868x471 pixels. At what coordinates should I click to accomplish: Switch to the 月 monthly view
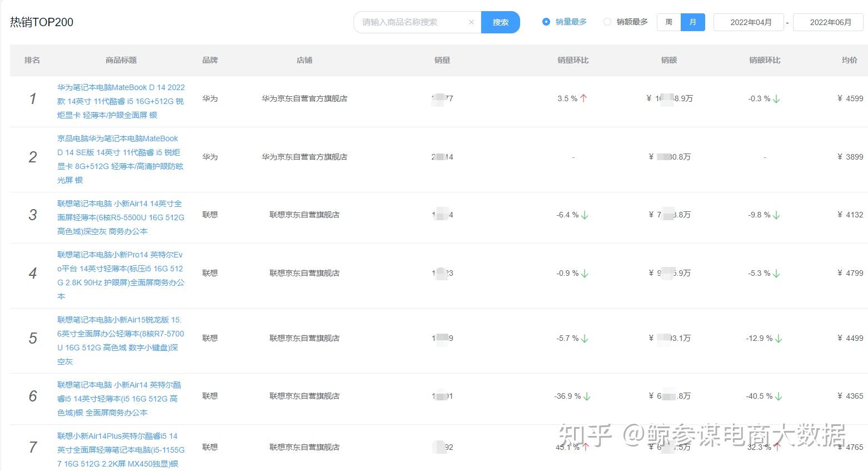(x=692, y=22)
